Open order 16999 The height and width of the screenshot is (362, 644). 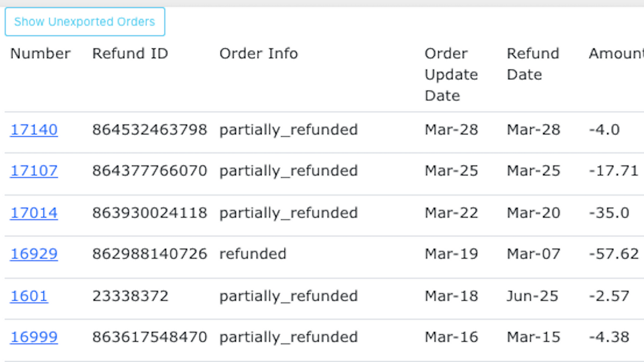tap(34, 337)
